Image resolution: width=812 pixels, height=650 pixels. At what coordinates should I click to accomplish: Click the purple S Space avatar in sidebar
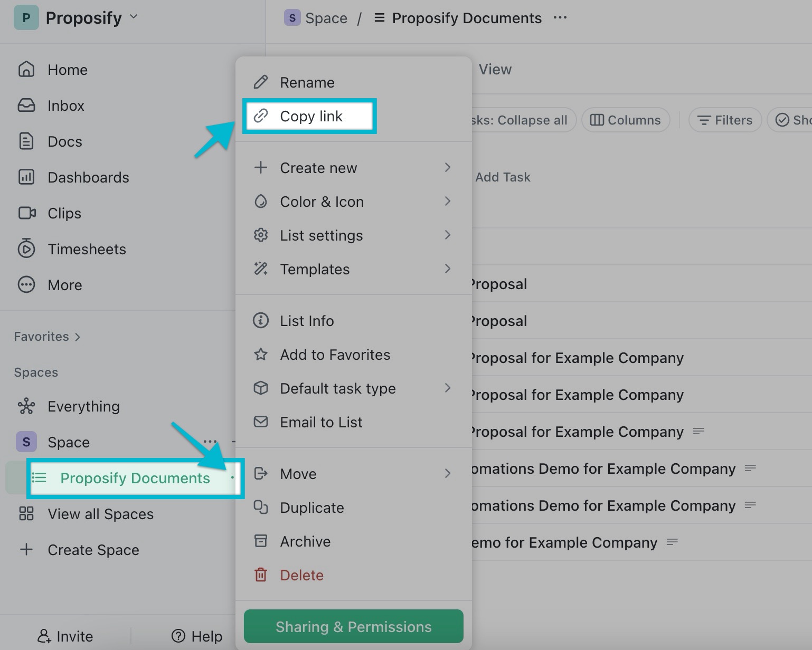[x=26, y=442]
